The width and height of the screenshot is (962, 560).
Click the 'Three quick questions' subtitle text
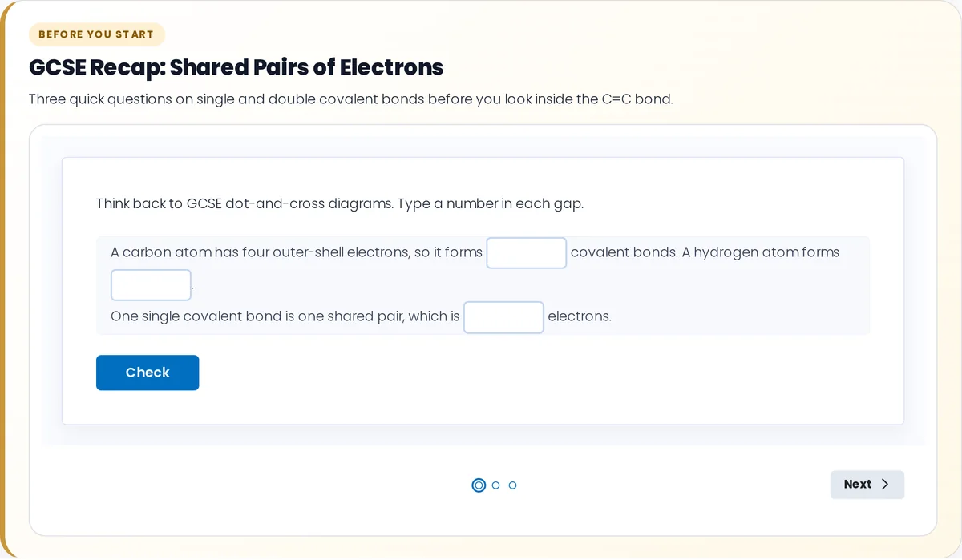(x=351, y=100)
